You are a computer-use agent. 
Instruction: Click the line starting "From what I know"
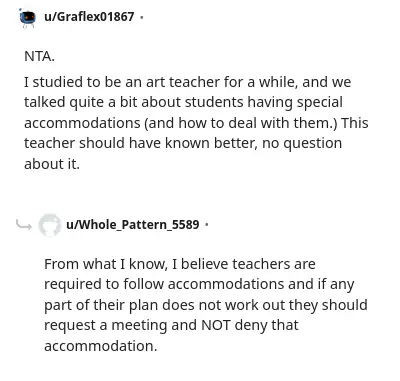tap(180, 264)
